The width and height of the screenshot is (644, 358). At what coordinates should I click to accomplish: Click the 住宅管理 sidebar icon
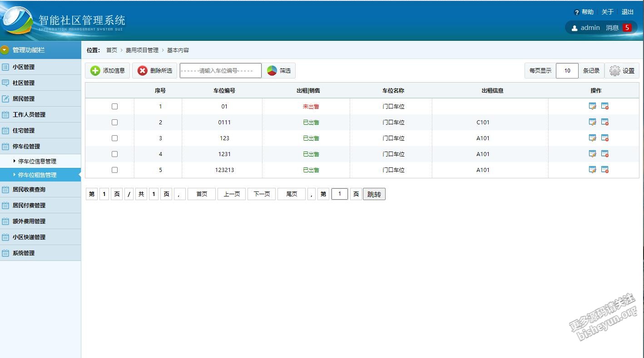tap(5, 131)
